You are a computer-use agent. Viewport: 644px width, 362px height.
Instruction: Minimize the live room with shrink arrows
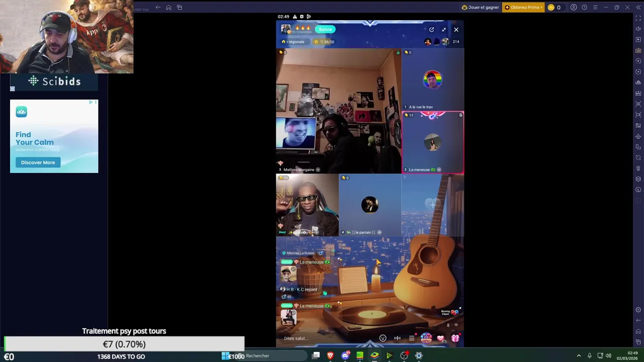click(x=444, y=30)
